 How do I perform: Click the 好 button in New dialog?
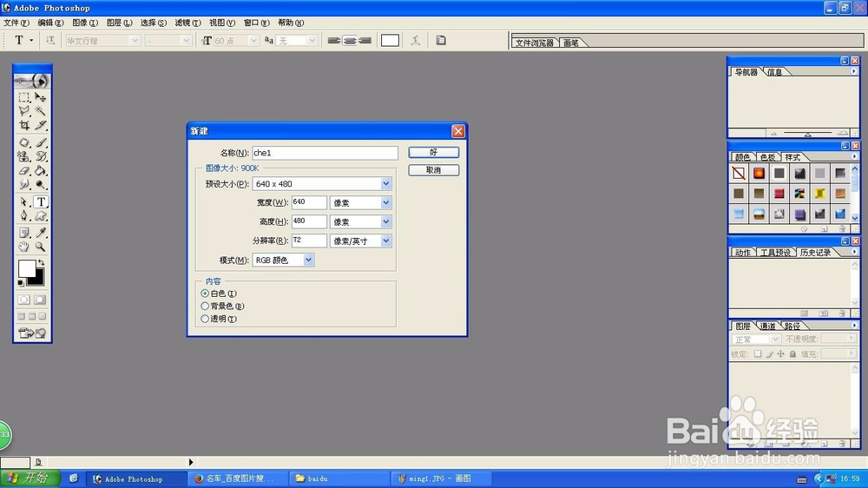click(433, 152)
